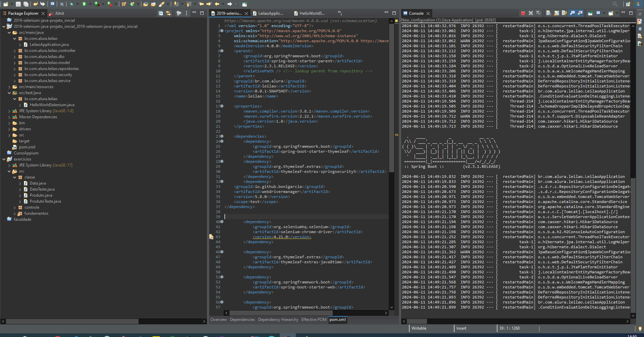The width and height of the screenshot is (644, 337).
Task: Toggle Pin Console icon
Action: click(x=590, y=13)
